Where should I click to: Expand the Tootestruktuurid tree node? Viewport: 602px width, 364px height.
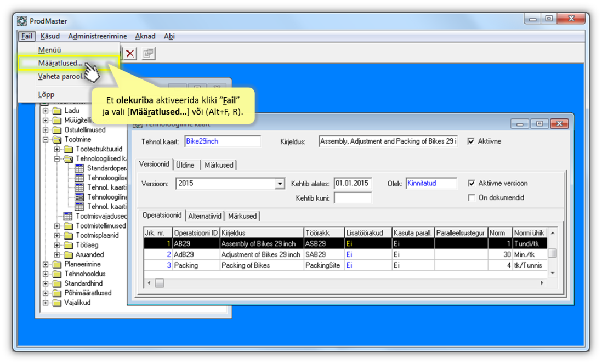pyautogui.click(x=57, y=149)
